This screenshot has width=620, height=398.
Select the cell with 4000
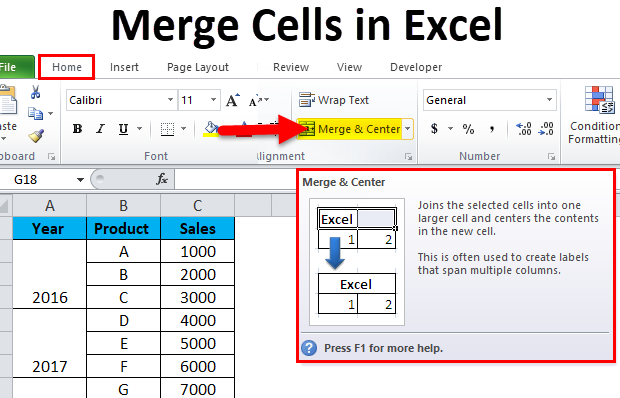198,320
